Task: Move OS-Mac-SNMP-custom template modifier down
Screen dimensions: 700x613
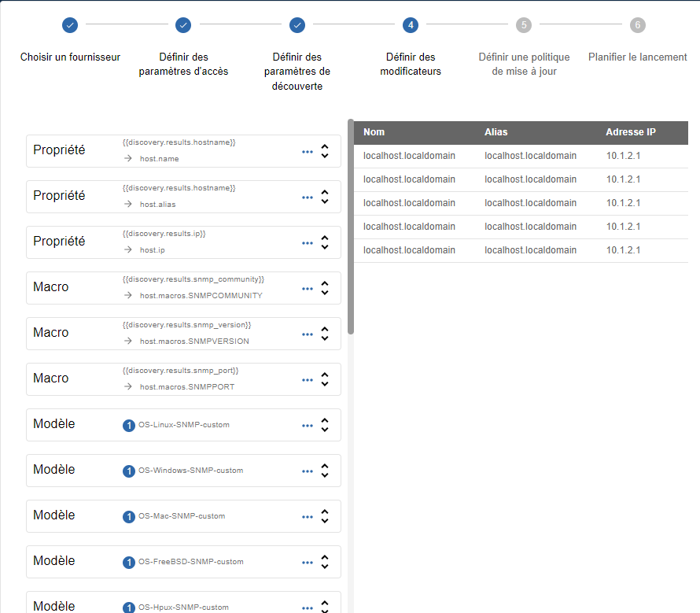Action: [325, 521]
